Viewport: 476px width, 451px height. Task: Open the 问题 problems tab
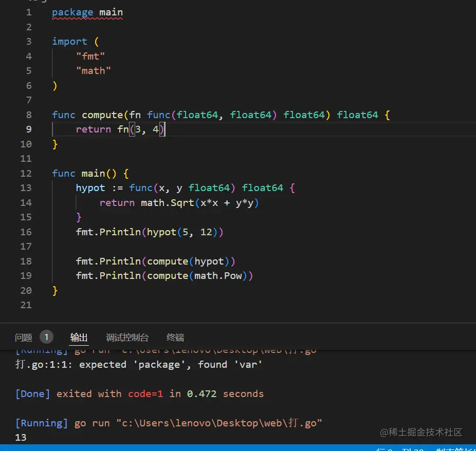click(x=23, y=337)
